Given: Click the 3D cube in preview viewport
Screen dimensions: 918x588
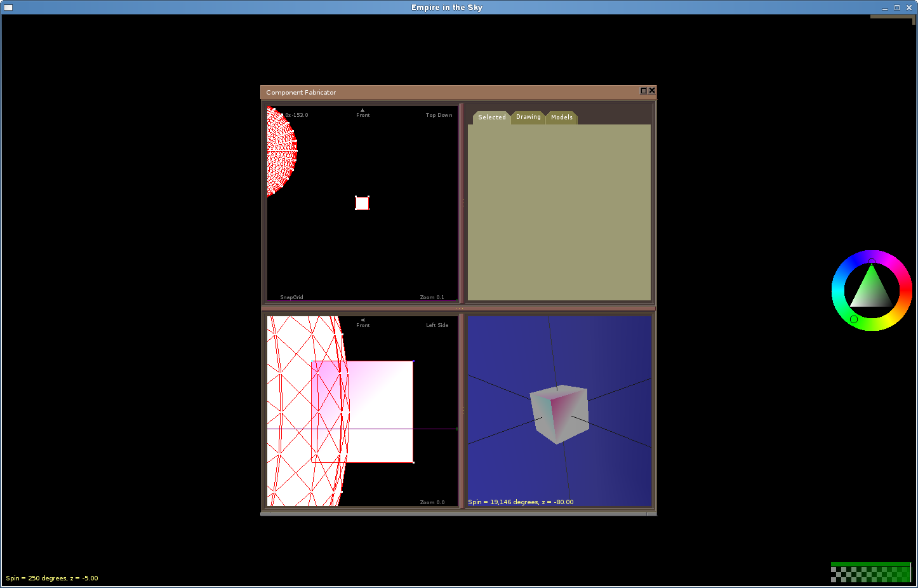Looking at the screenshot, I should click(559, 414).
